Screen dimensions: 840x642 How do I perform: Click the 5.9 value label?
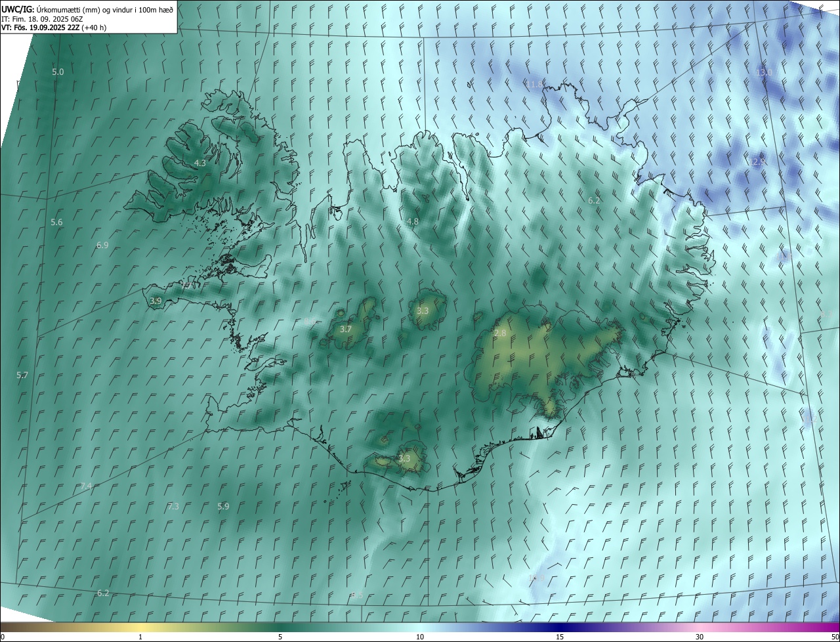pos(223,506)
